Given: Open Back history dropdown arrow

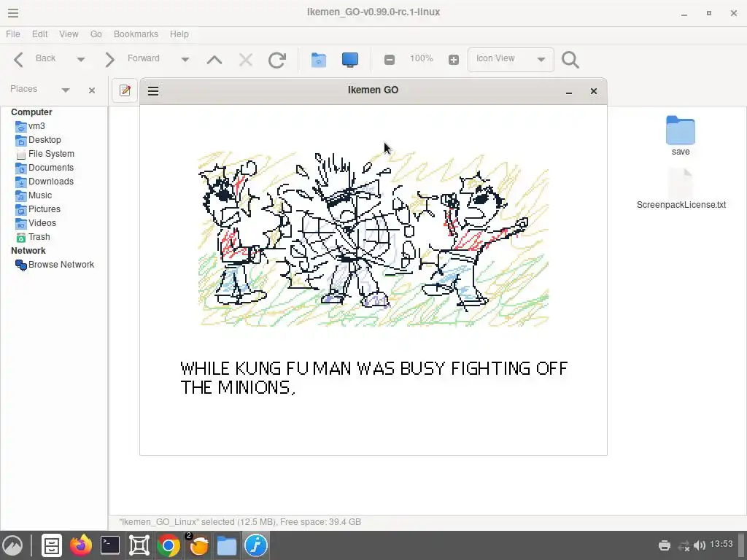Looking at the screenshot, I should 80,60.
